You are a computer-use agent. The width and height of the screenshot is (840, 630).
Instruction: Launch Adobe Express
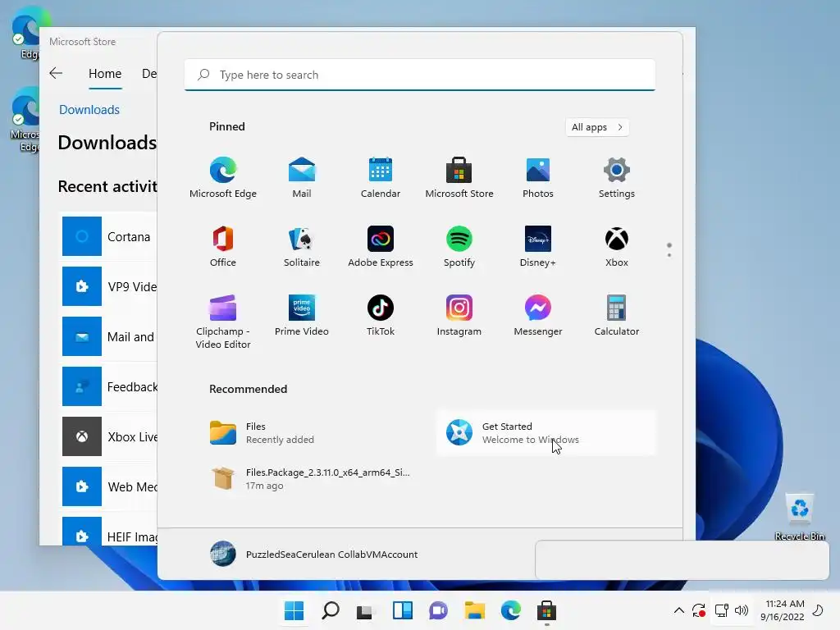click(381, 246)
